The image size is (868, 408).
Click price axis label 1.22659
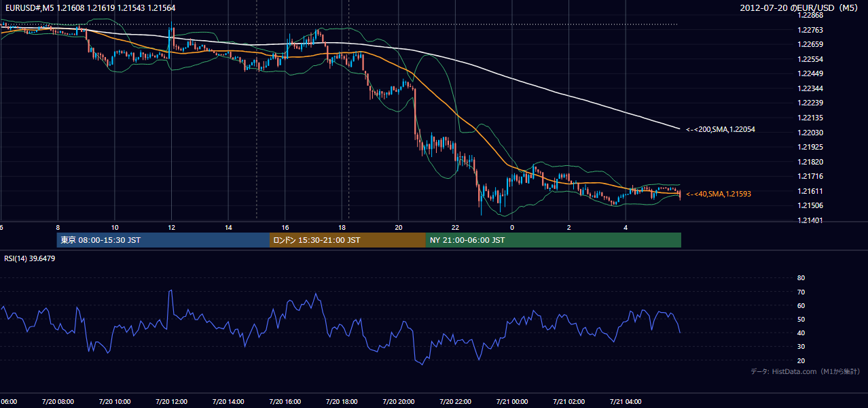point(810,44)
